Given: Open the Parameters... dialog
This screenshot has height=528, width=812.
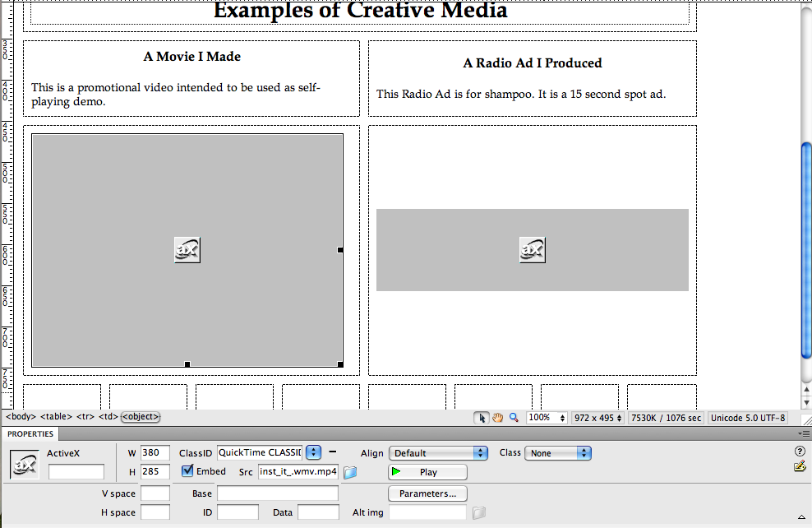Looking at the screenshot, I should click(x=427, y=493).
